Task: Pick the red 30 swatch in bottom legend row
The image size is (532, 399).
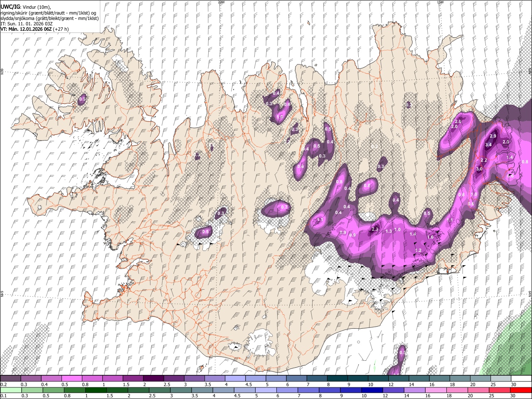Action: 521,390
